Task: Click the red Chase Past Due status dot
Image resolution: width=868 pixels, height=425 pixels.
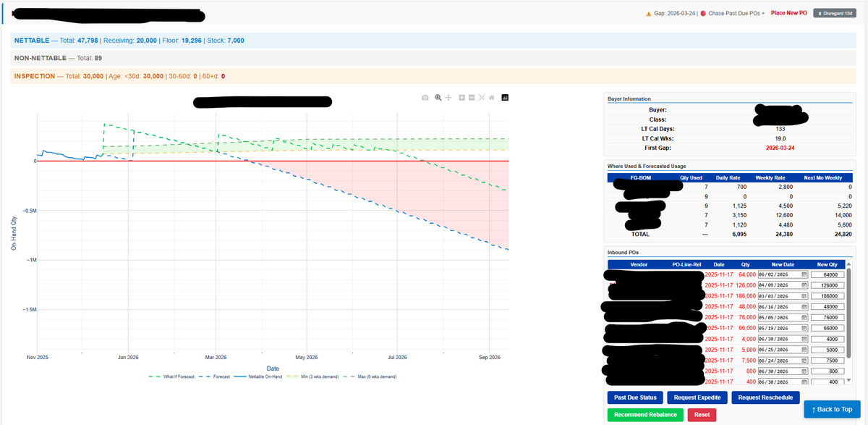Action: 703,13
